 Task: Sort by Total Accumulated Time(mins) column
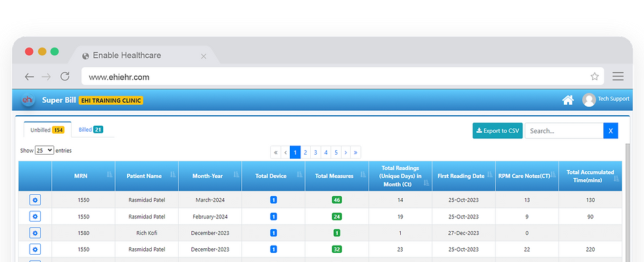(590, 176)
